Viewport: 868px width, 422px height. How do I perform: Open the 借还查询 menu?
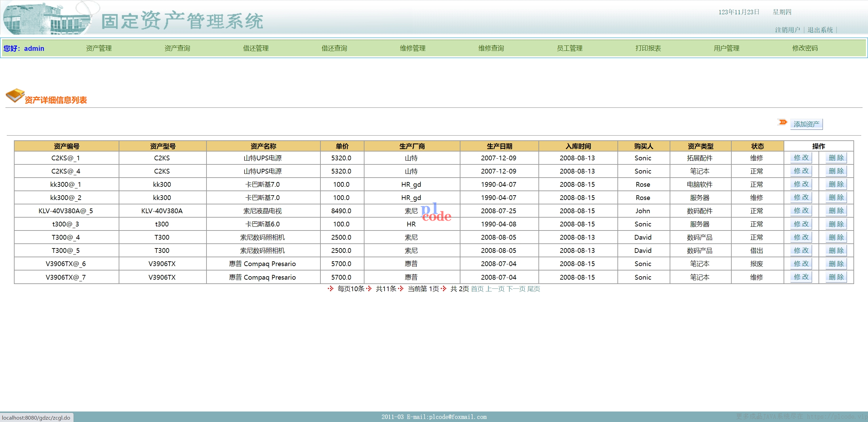tap(334, 48)
